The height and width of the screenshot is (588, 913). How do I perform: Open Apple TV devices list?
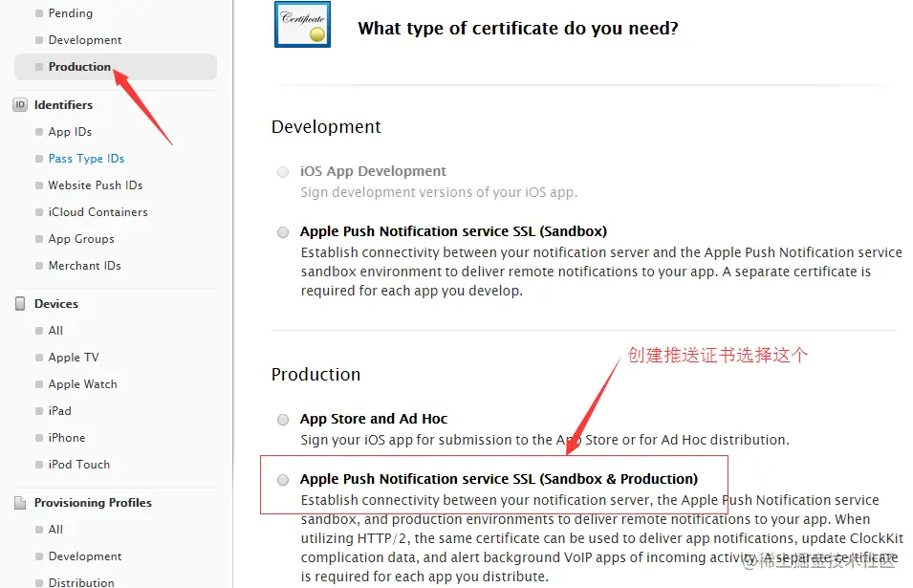pos(74,358)
